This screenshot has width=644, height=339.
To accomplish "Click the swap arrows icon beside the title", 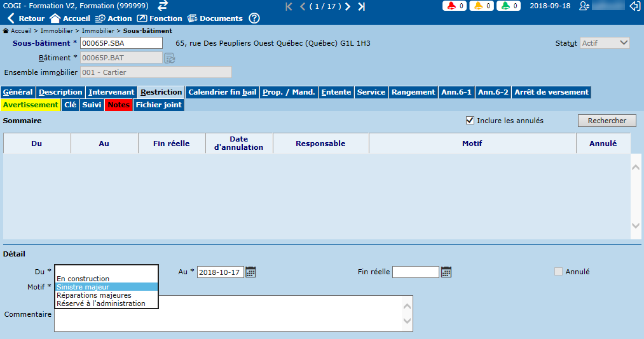I will [163, 6].
